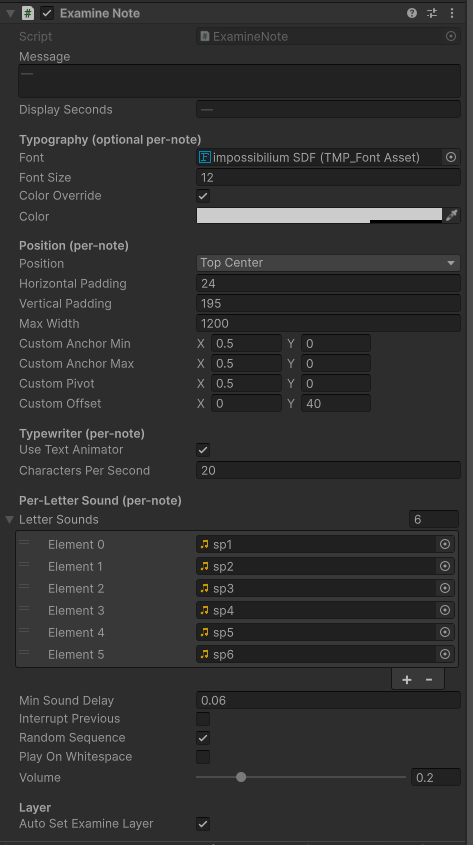Open the Color swatch picker
473x845 pixels.
(319, 216)
